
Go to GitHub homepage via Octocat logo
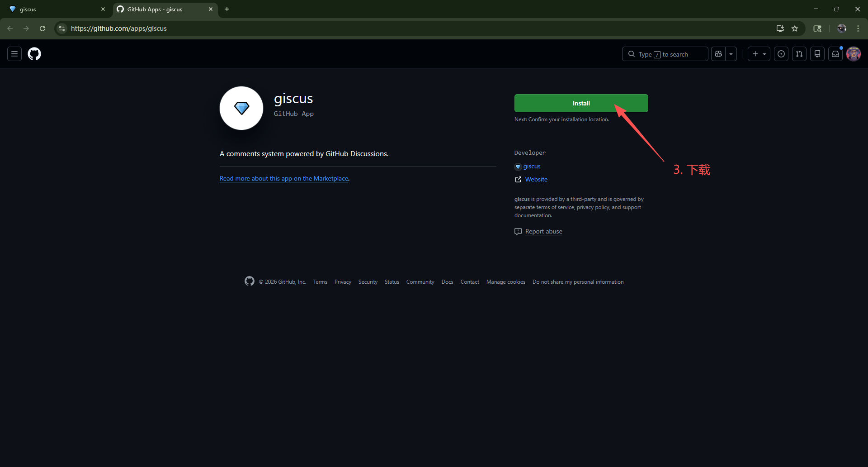pyautogui.click(x=34, y=54)
